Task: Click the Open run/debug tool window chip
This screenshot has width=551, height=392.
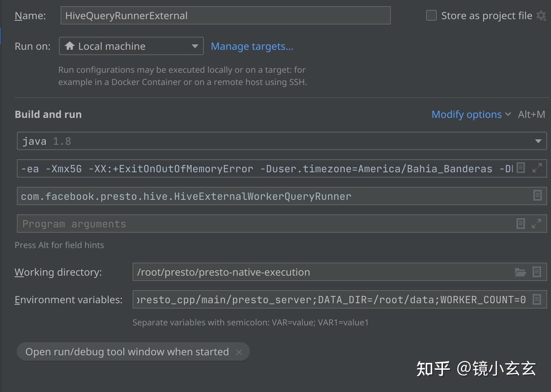Action: [x=127, y=352]
